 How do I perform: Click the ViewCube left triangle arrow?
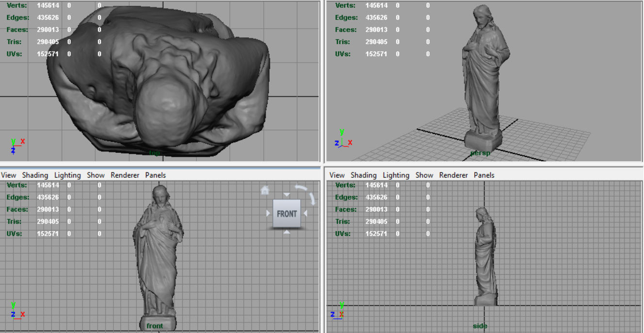[268, 213]
